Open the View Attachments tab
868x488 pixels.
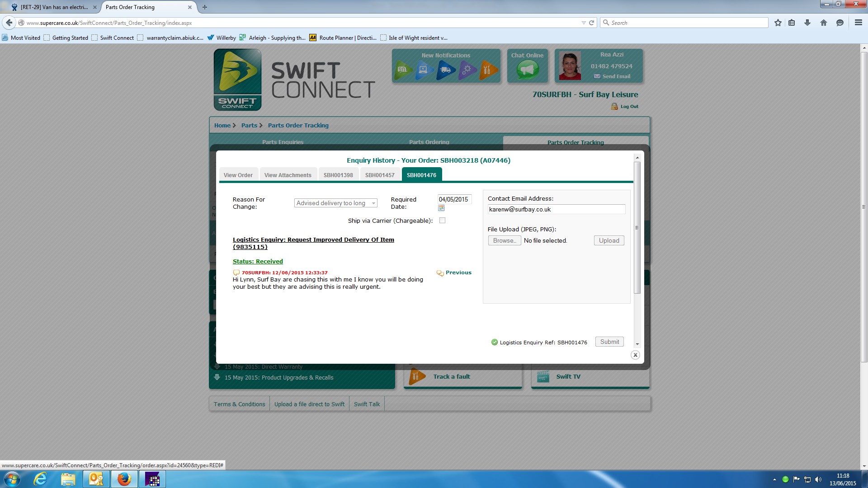[288, 175]
